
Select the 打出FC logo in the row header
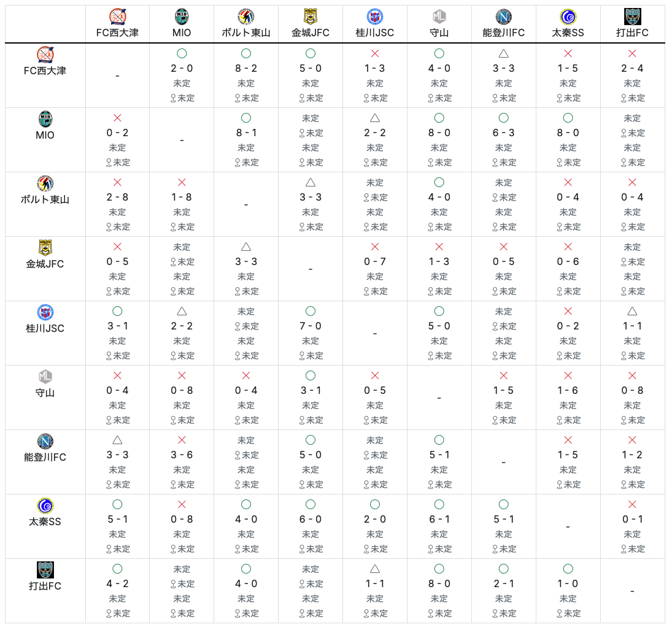pos(45,570)
